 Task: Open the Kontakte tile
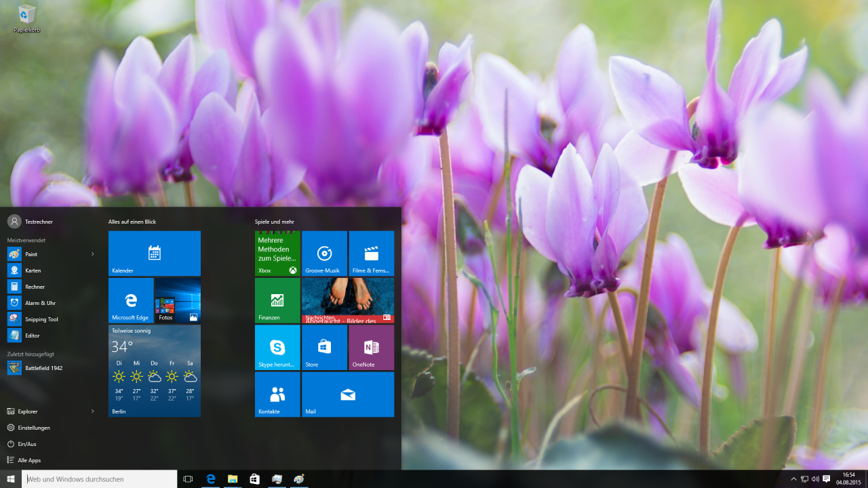[277, 394]
